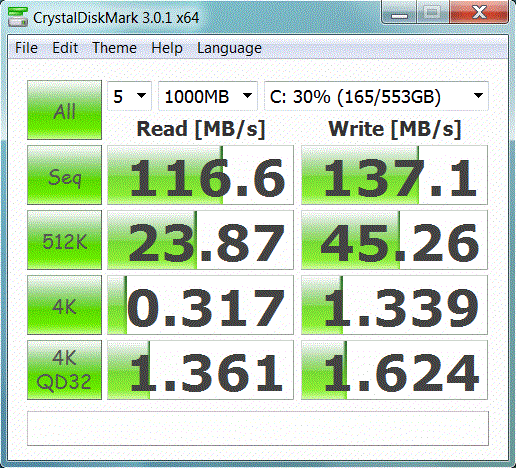The height and width of the screenshot is (468, 516).
Task: Start the 4K random test
Action: [64, 305]
